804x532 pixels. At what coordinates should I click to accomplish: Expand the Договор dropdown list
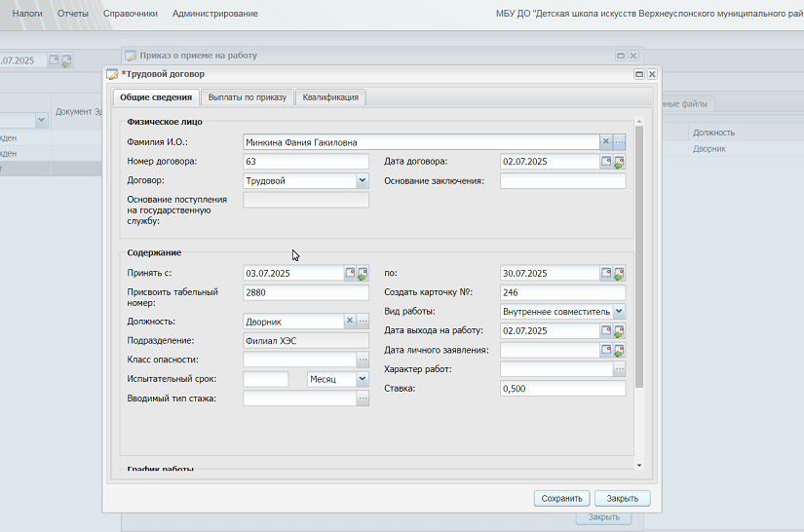coord(363,180)
